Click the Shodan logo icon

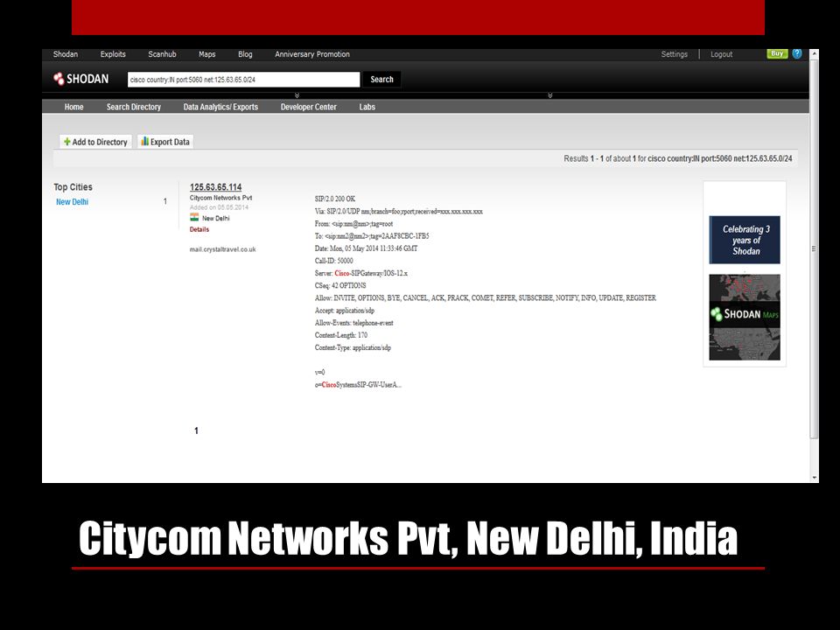coord(59,79)
